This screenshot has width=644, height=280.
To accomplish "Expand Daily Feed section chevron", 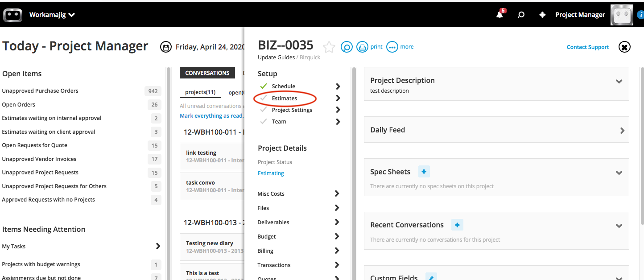I will (622, 131).
